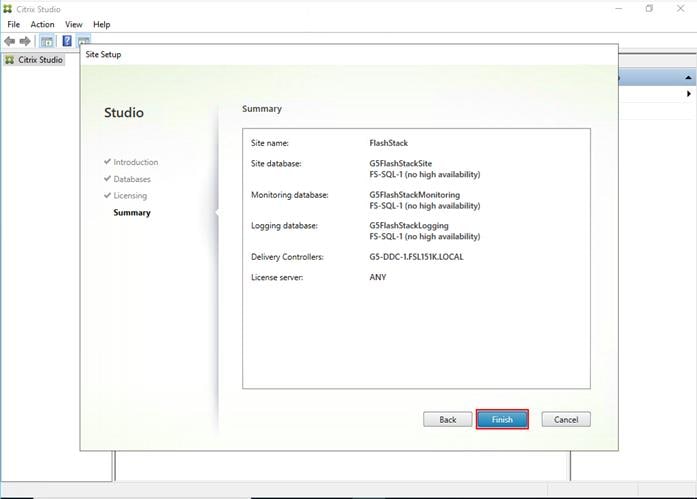Click the Back button in Site Setup
697x499 pixels.
(448, 419)
